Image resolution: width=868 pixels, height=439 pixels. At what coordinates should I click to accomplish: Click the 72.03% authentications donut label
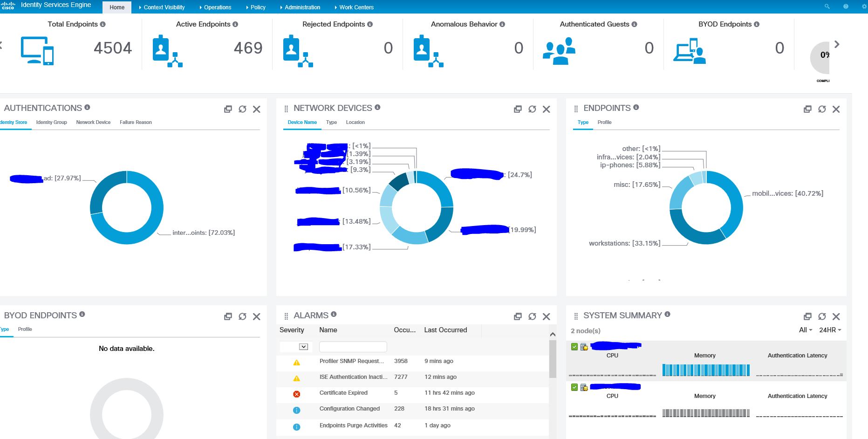coord(204,233)
